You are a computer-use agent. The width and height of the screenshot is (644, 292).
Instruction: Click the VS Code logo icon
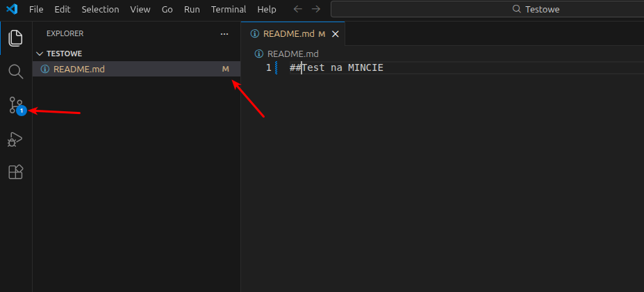tap(12, 9)
